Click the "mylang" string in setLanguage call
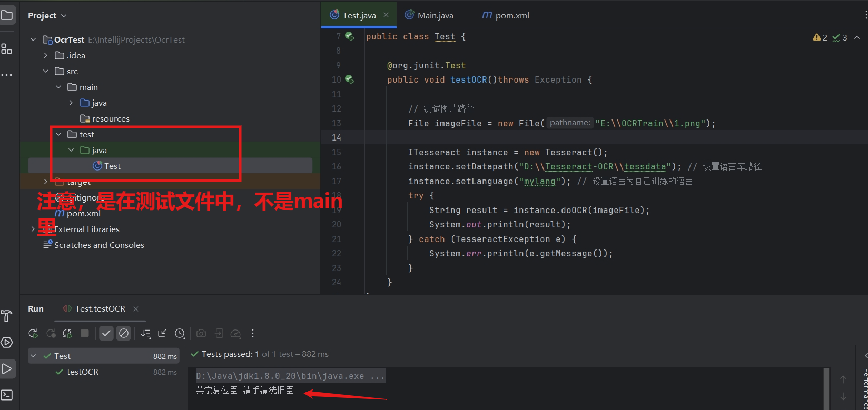Screen dimensions: 868x410 pyautogui.click(x=540, y=181)
